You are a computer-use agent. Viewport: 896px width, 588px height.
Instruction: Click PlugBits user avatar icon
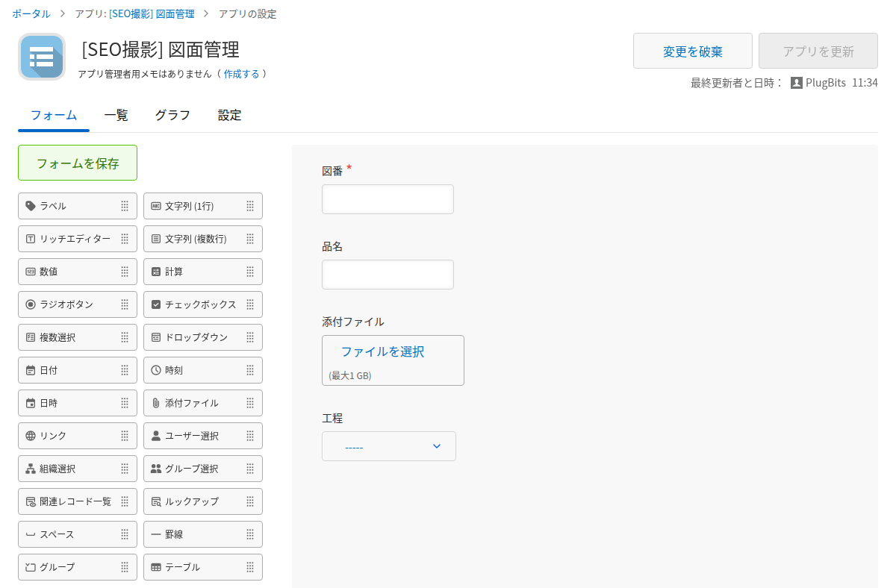pos(797,83)
